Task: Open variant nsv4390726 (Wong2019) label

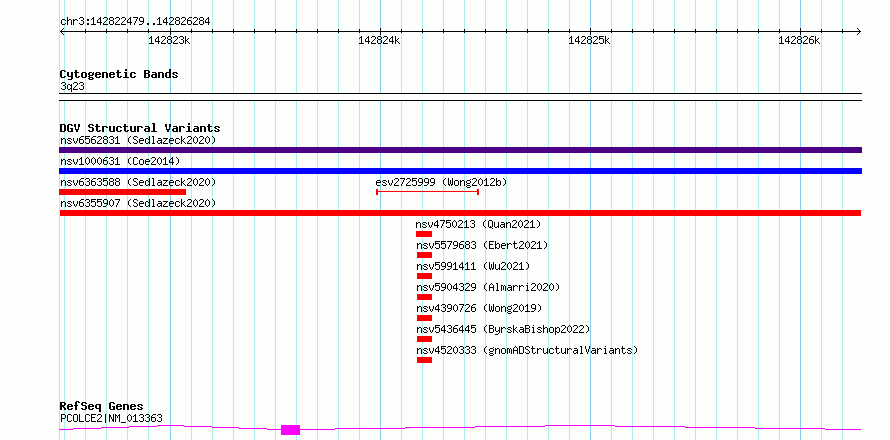Action: (x=479, y=308)
